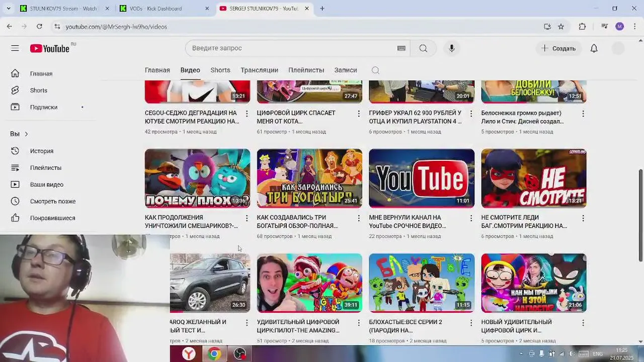Open the on-screen keyboard icon in search box
The width and height of the screenshot is (644, 362).
pyautogui.click(x=401, y=48)
